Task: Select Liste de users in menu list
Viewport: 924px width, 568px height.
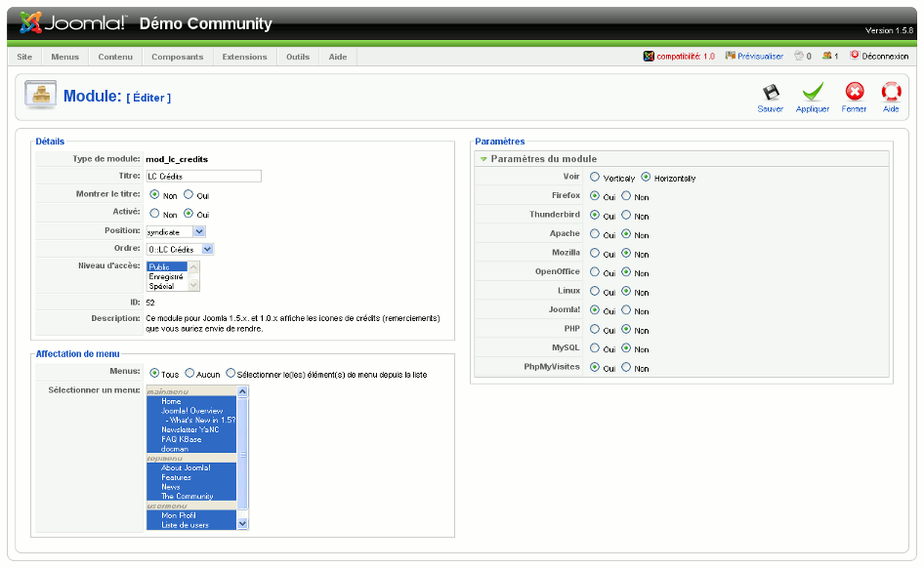Action: (191, 524)
